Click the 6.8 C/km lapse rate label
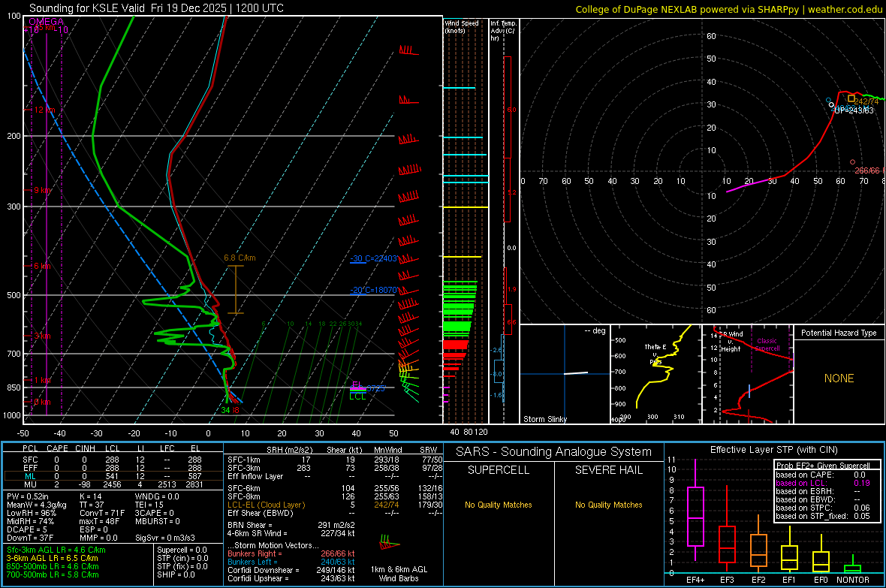Image resolution: width=886 pixels, height=588 pixels. click(x=240, y=258)
